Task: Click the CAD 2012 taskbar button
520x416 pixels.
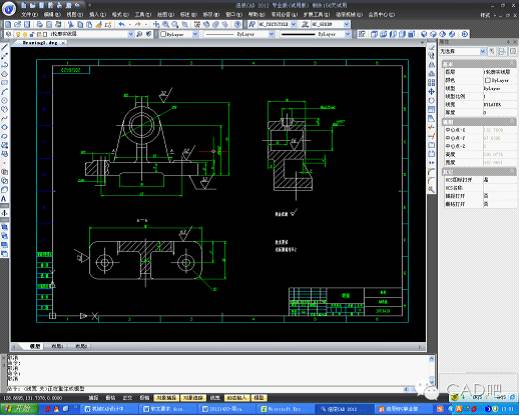Action: tap(342, 409)
